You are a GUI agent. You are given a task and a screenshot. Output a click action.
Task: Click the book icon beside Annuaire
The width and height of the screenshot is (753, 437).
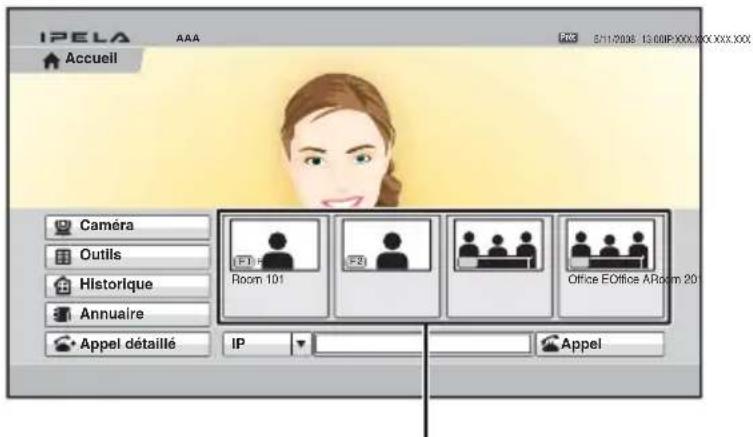coord(63,315)
